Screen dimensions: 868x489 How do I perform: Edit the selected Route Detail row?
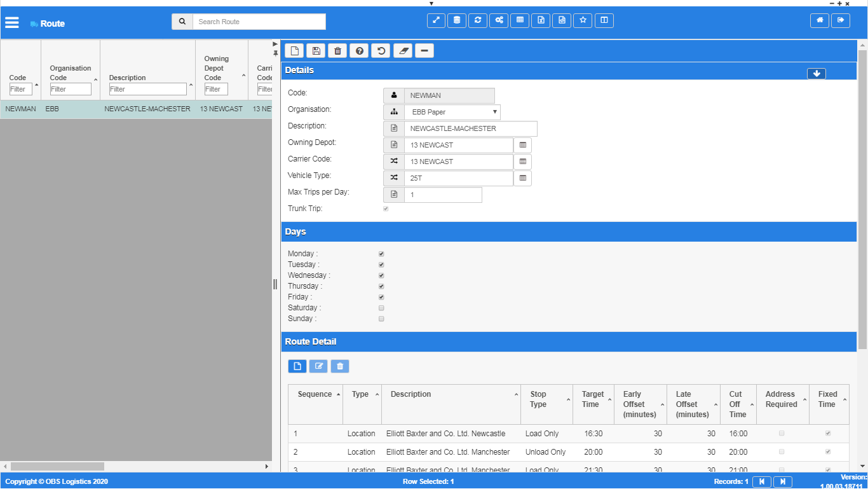319,366
